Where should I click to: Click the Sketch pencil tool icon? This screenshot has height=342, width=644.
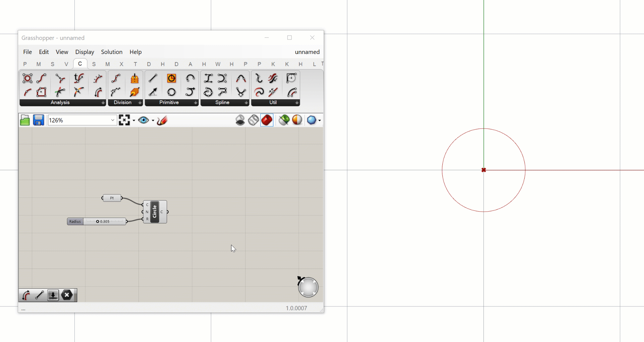162,120
